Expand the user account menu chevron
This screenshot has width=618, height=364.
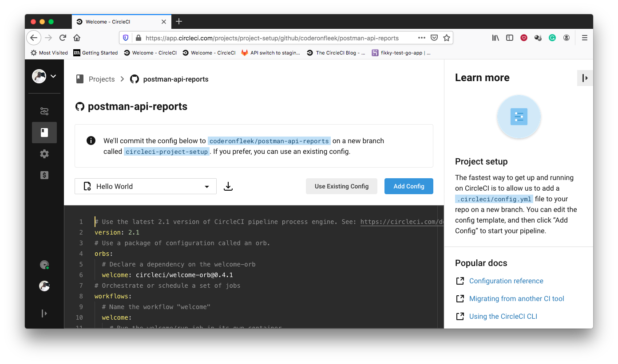click(x=53, y=76)
